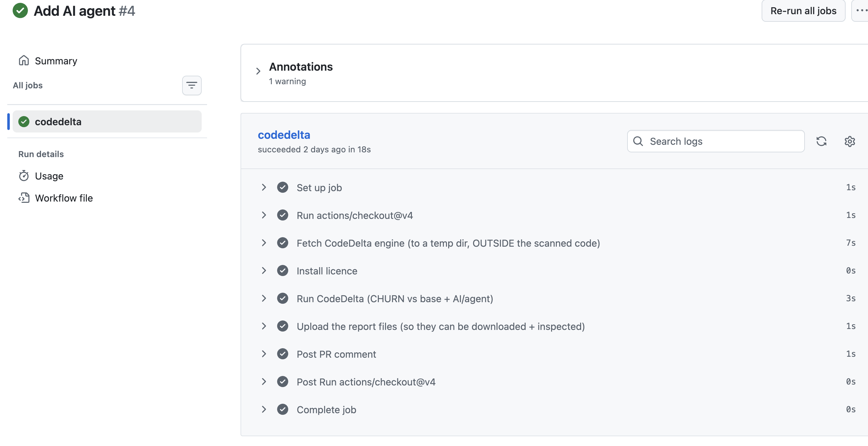868x446 pixels.
Task: Click the search magnifier icon in logs field
Action: (638, 141)
